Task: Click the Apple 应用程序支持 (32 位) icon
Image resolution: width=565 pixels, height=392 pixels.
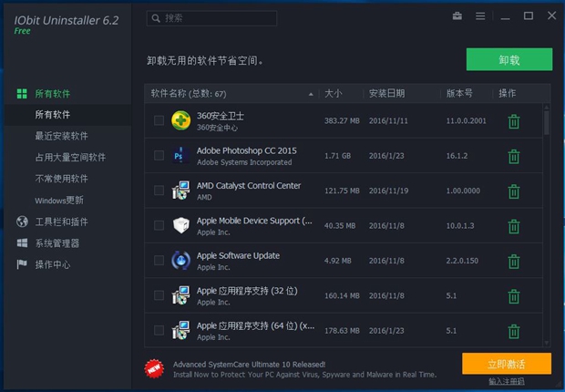Action: [x=180, y=295]
